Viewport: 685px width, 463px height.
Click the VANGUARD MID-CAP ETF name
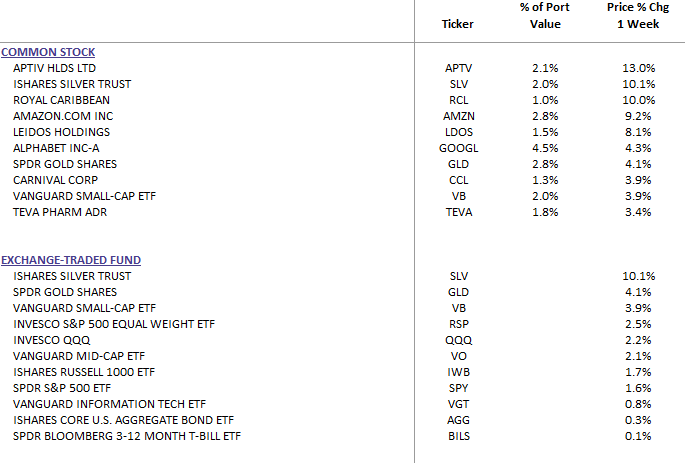pyautogui.click(x=79, y=356)
